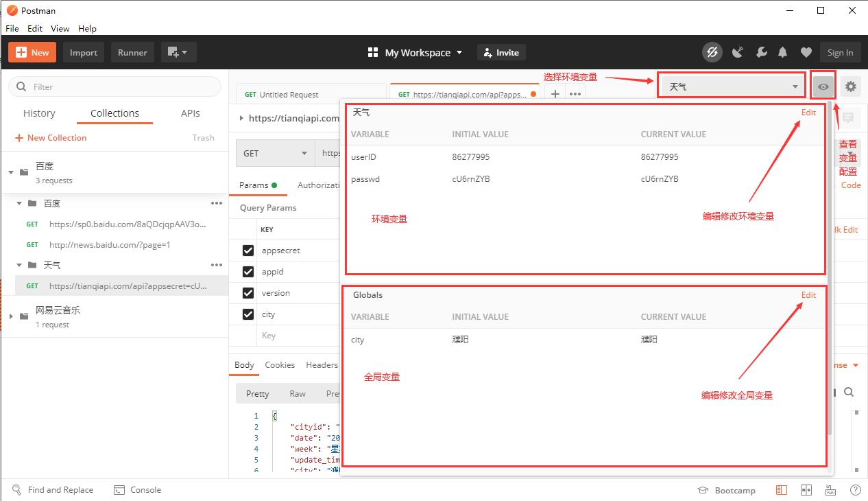Viewport: 868px width, 501px height.
Task: Click the sync status icon in header
Action: pyautogui.click(x=712, y=52)
